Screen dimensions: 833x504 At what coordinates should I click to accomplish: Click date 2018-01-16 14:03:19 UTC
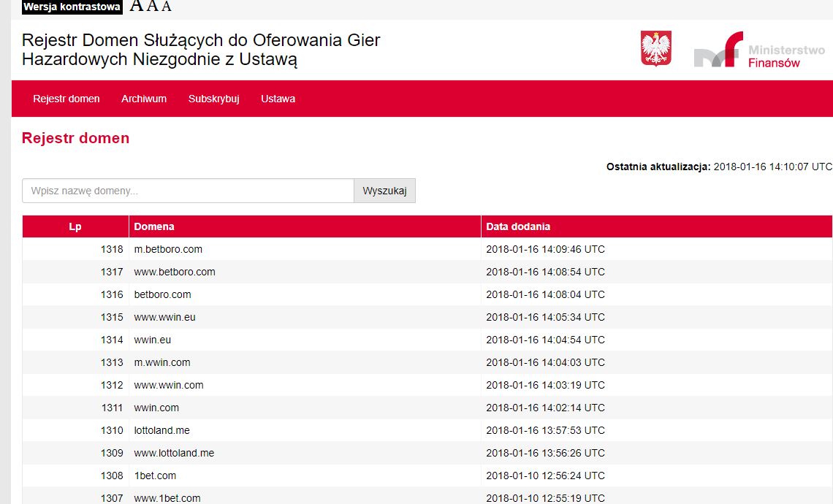pos(545,385)
